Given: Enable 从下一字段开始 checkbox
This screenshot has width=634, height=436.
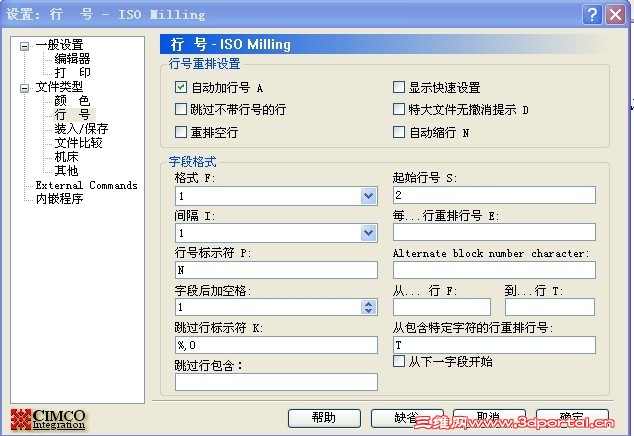Looking at the screenshot, I should point(399,361).
